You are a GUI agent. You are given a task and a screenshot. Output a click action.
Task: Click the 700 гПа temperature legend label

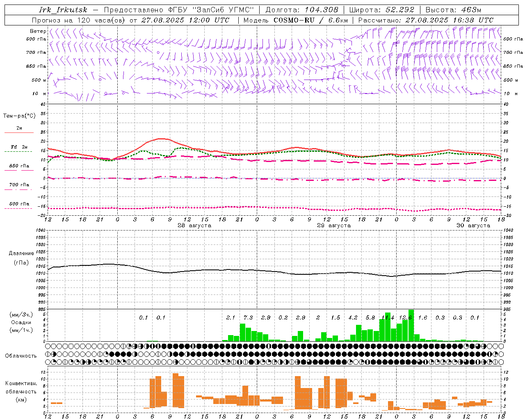[19, 185]
